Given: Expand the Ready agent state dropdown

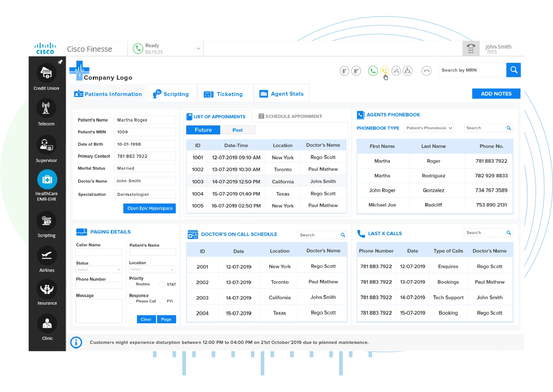Looking at the screenshot, I should (198, 49).
